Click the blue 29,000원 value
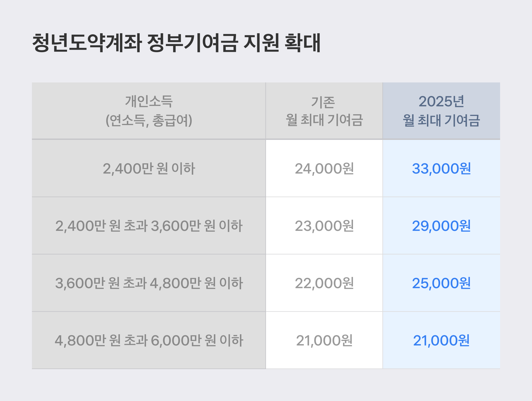Image resolution: width=532 pixels, height=401 pixels. point(441,226)
